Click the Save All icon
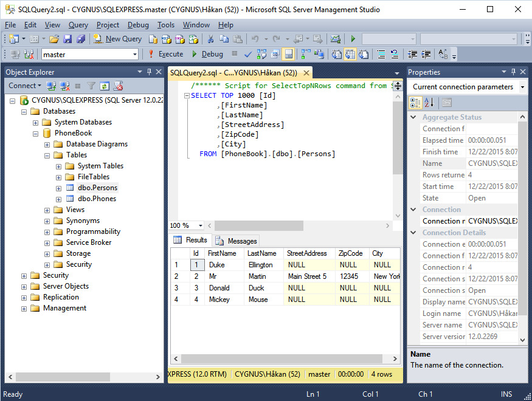 coord(81,39)
